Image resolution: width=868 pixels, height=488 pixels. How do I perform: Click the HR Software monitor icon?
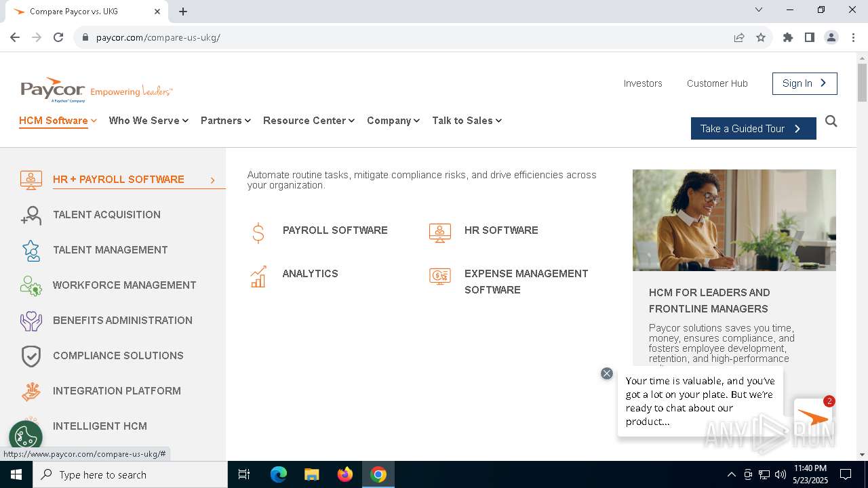tap(440, 232)
